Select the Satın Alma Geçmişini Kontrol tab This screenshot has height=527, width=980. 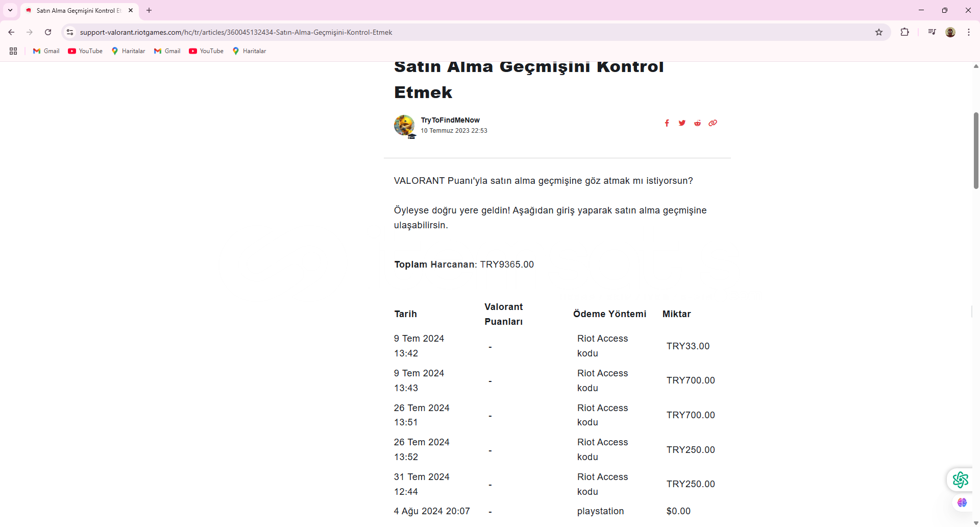80,11
